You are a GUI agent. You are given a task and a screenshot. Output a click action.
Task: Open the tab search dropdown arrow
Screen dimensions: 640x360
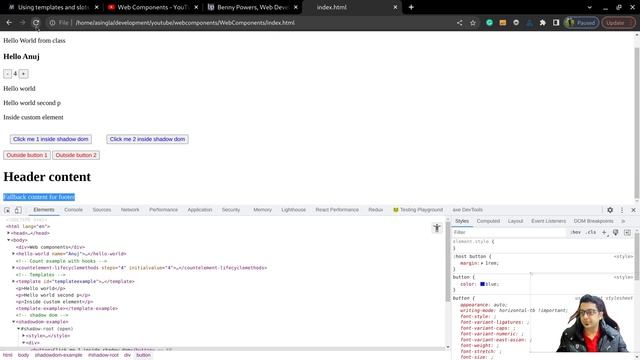click(x=589, y=7)
